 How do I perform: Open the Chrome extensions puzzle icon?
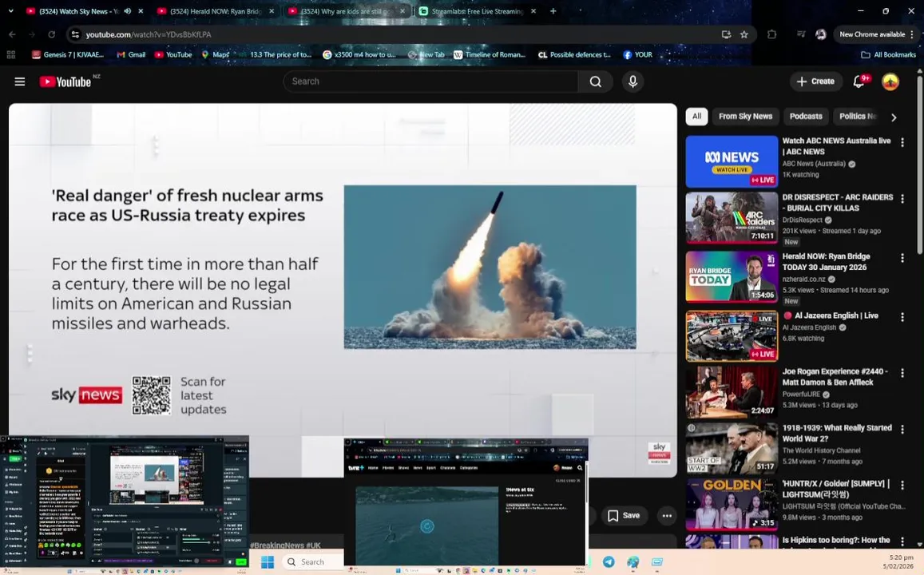(x=771, y=34)
